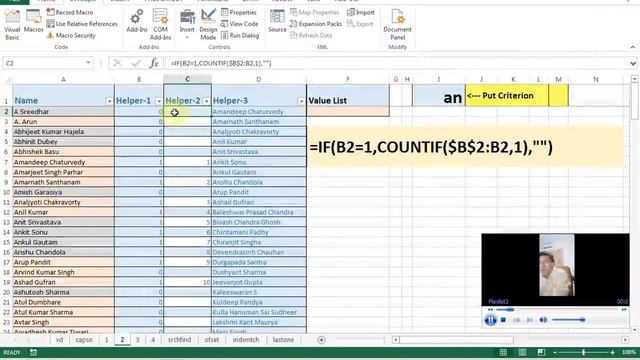
Task: Click Run Dialog
Action: [240, 36]
